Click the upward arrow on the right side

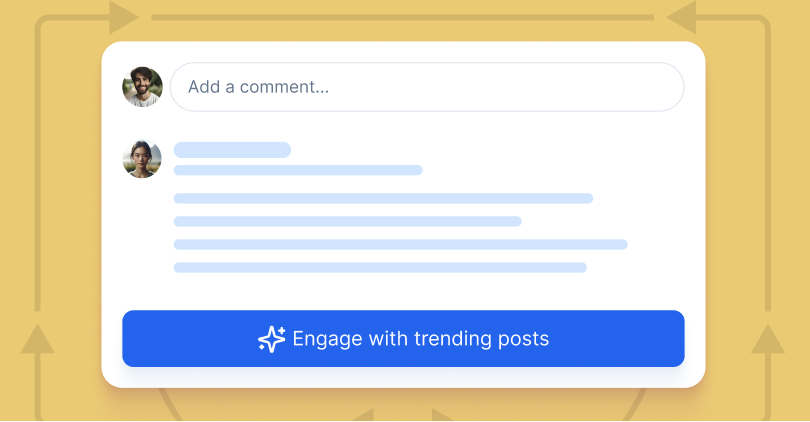(x=768, y=339)
